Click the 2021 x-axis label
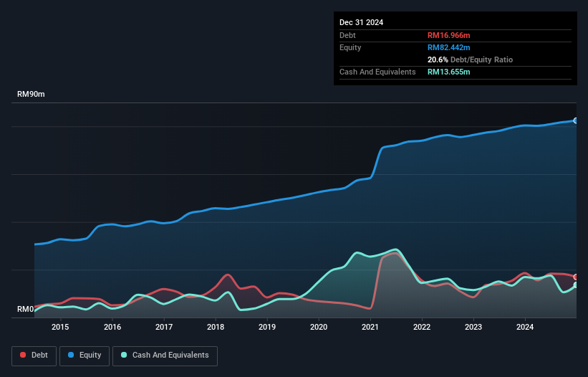This screenshot has height=377, width=588. [370, 327]
